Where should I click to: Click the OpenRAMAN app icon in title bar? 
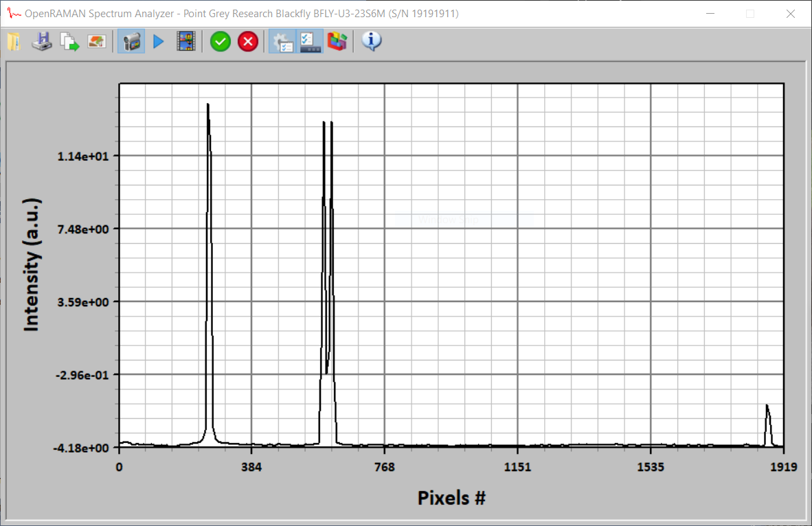point(13,14)
